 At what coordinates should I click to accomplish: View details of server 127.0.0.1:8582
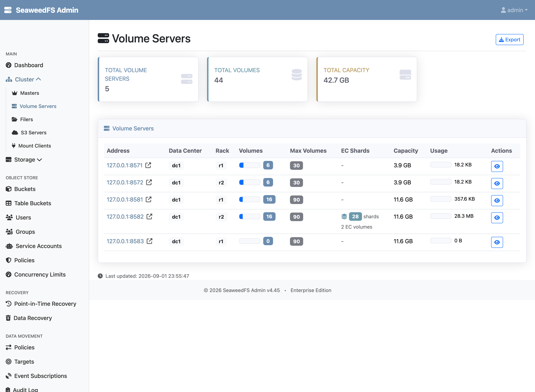tap(497, 217)
